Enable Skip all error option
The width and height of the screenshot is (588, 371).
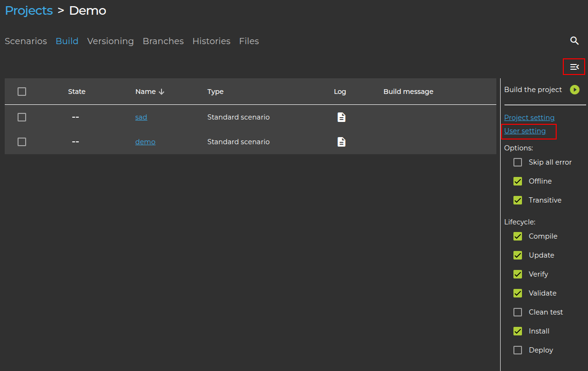(x=518, y=162)
